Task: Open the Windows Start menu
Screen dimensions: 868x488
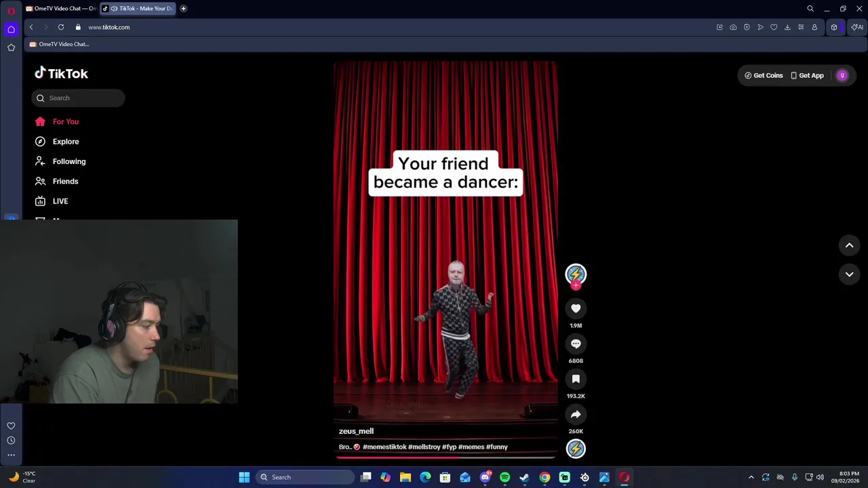Action: pyautogui.click(x=244, y=477)
